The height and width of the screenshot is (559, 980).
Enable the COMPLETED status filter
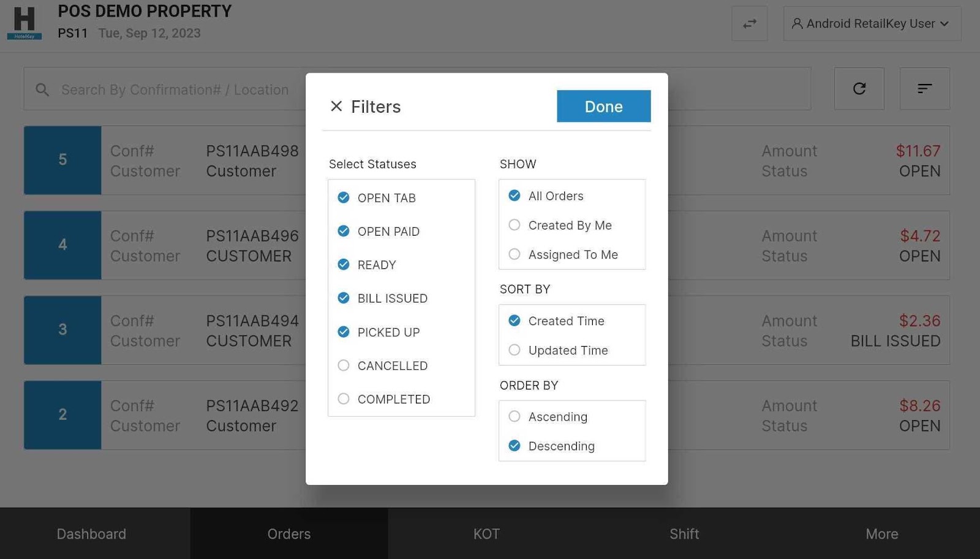pyautogui.click(x=344, y=399)
